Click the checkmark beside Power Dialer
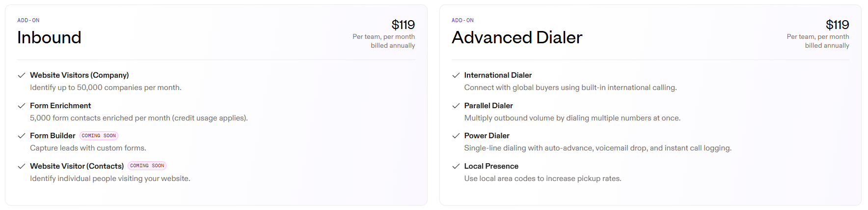Image resolution: width=868 pixels, height=210 pixels. pyautogui.click(x=456, y=136)
